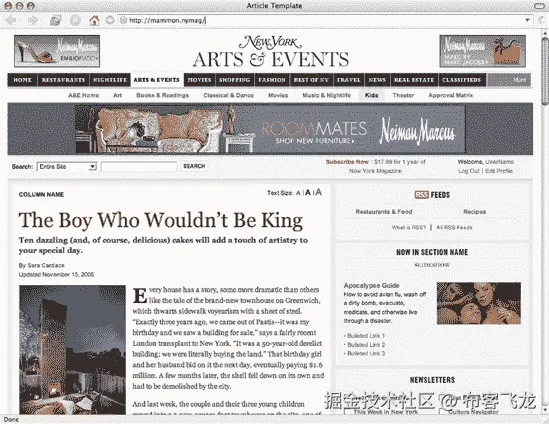The image size is (549, 424).
Task: Click the empty search text field
Action: [x=139, y=167]
